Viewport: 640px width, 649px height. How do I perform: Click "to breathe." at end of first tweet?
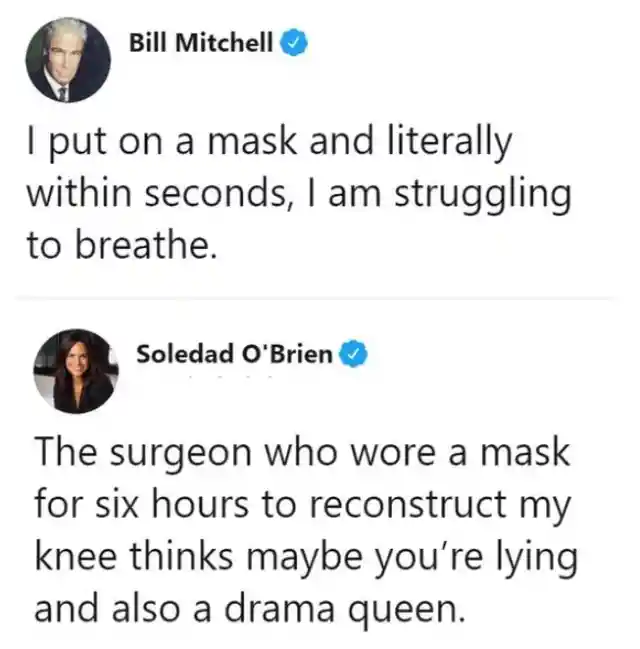tap(122, 245)
